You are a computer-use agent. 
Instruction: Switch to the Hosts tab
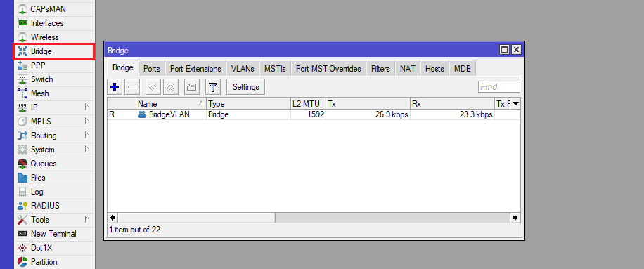pos(434,69)
